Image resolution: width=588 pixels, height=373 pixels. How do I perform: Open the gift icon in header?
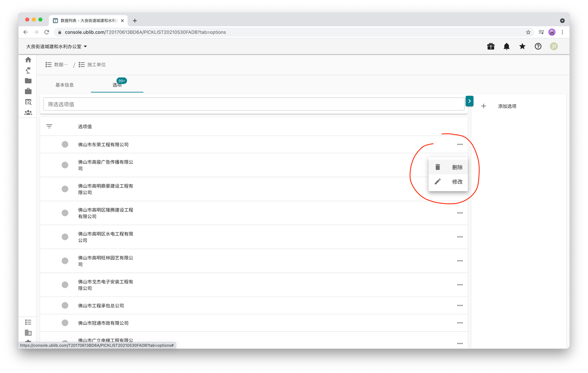491,46
